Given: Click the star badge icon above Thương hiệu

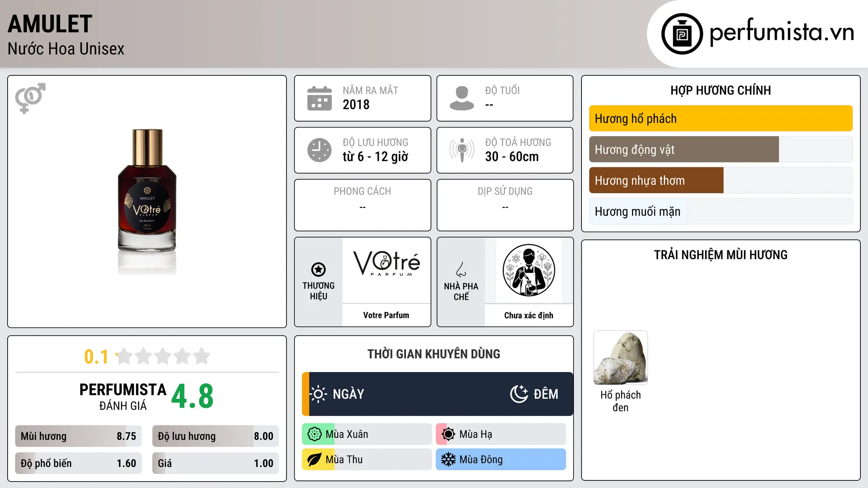Looking at the screenshot, I should [x=318, y=269].
